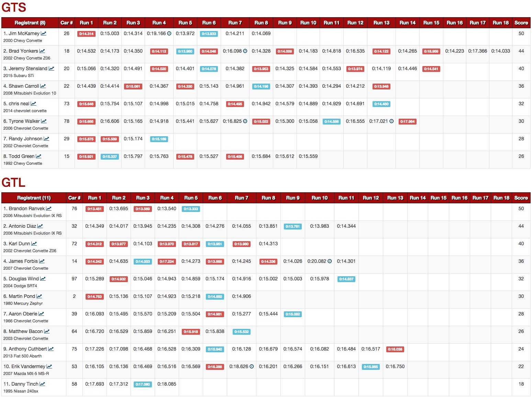Open Jeremy Stensland's run chart icon

coord(52,69)
